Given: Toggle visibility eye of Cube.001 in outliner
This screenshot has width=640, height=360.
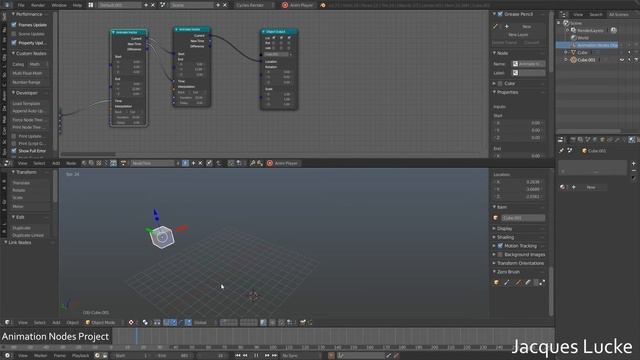Looking at the screenshot, I should point(622,60).
